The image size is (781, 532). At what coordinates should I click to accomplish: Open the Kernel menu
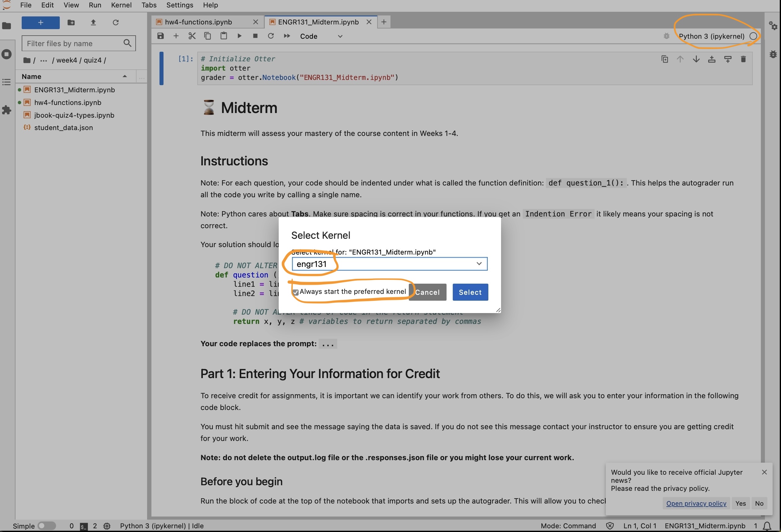click(121, 5)
